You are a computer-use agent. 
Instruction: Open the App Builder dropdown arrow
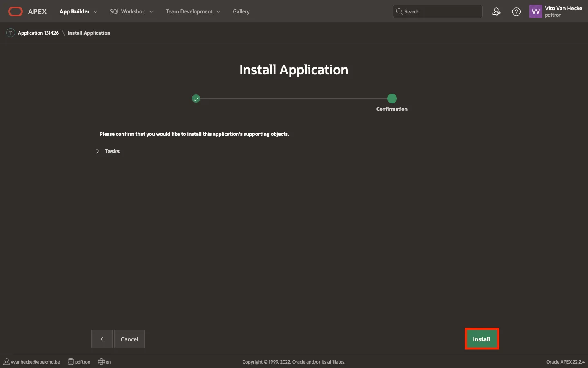(x=96, y=12)
